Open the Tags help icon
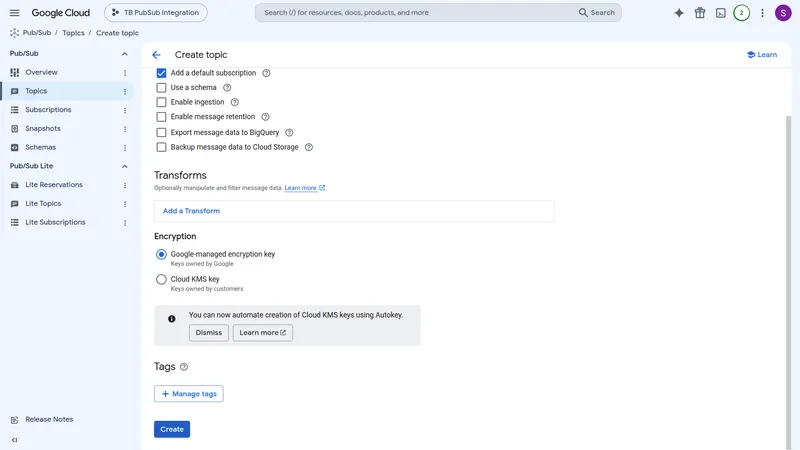This screenshot has width=800, height=450. tap(184, 367)
